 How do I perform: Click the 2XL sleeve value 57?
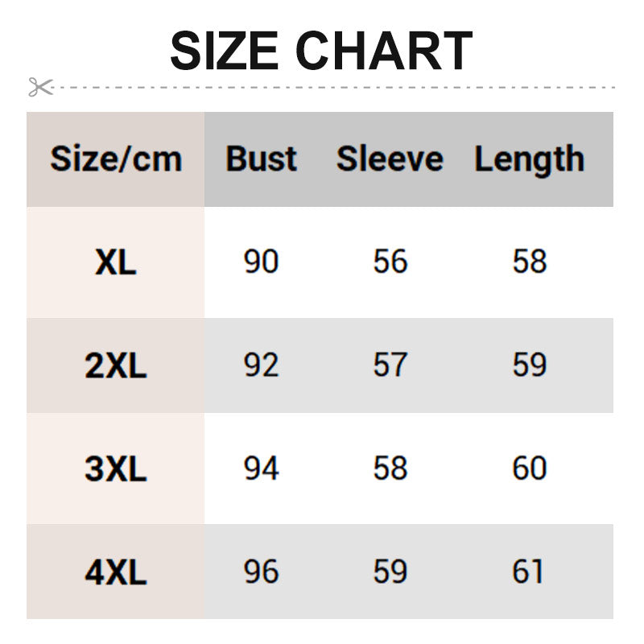coord(390,365)
